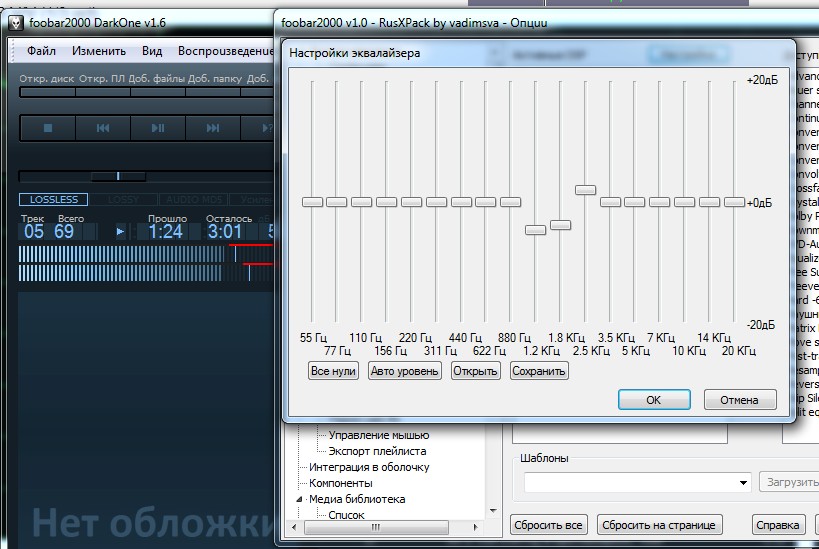The height and width of the screenshot is (549, 819).
Task: Confirm equalizer settings with OK
Action: (654, 400)
